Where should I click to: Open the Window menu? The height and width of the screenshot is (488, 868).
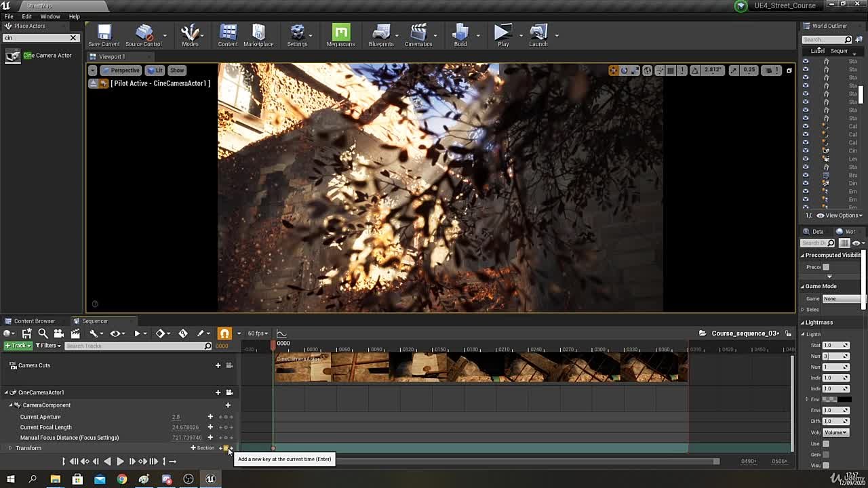pyautogui.click(x=50, y=16)
